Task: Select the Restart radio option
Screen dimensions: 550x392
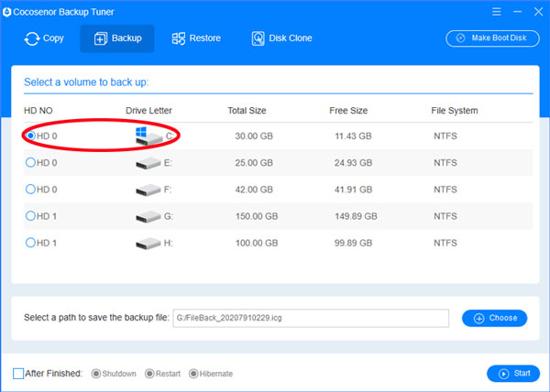Action: click(x=149, y=374)
